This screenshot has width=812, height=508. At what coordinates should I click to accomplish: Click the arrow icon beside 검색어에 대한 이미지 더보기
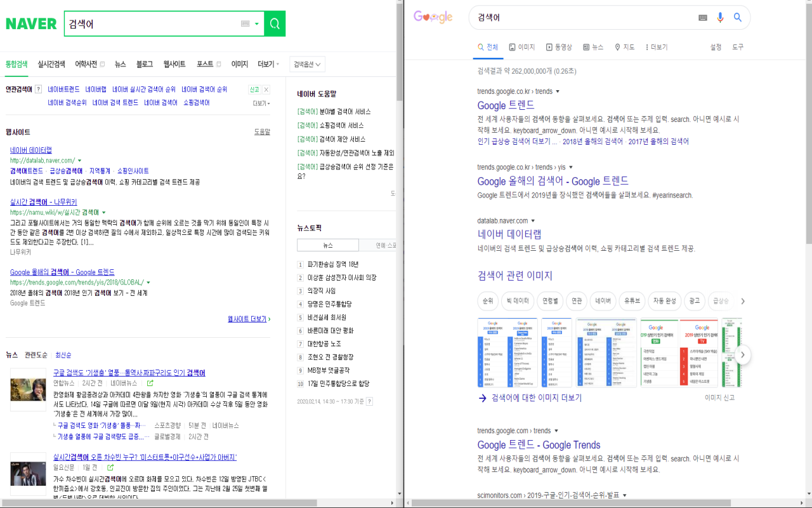pos(483,398)
